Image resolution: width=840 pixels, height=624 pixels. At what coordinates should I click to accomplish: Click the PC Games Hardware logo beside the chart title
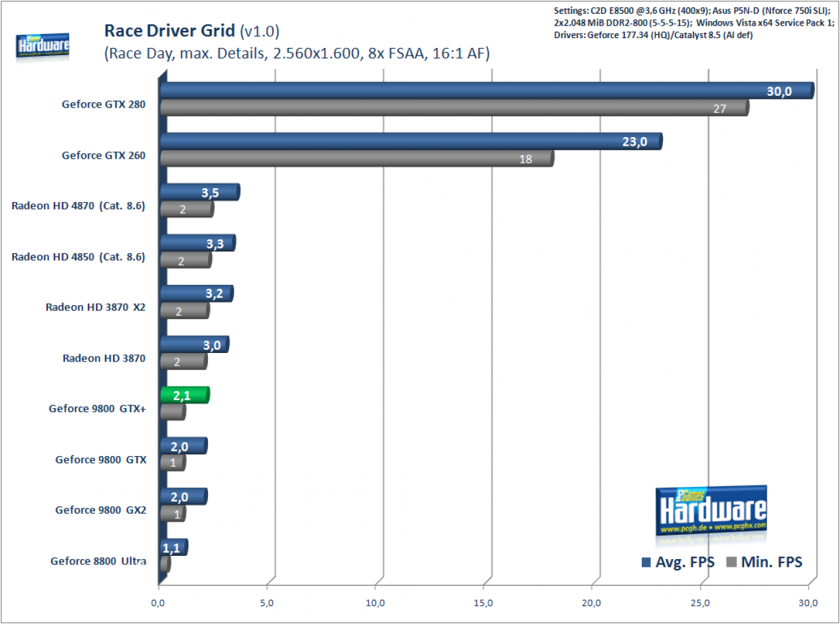pyautogui.click(x=43, y=46)
